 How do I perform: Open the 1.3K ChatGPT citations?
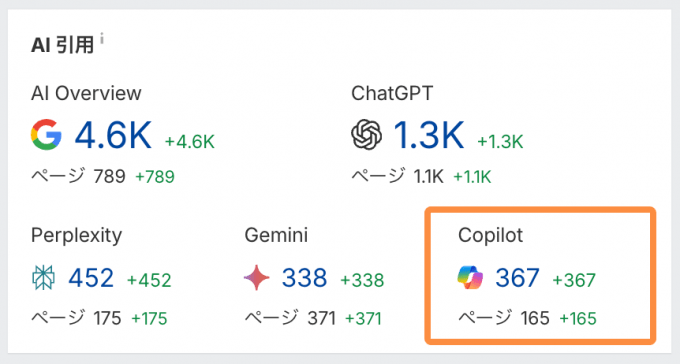(428, 135)
